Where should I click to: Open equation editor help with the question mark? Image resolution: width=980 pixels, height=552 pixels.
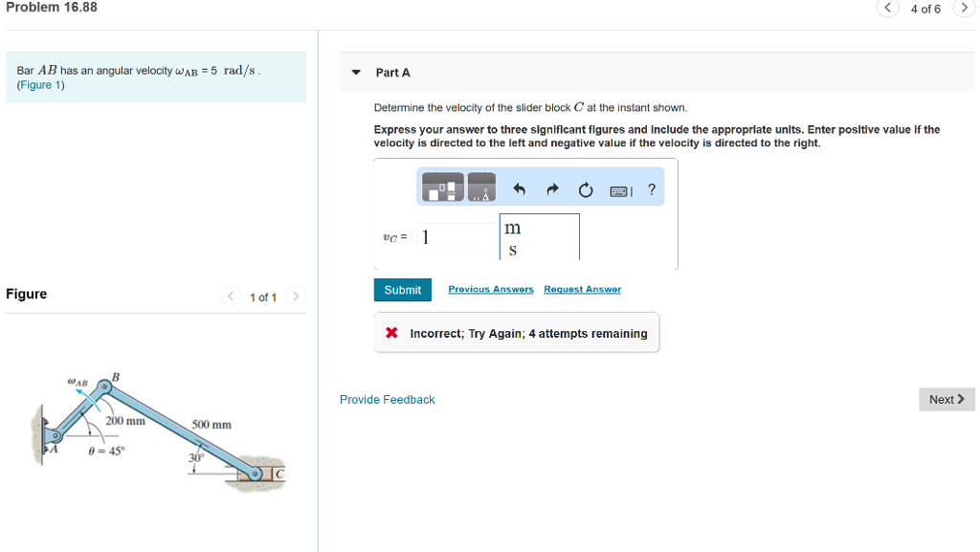tap(651, 188)
